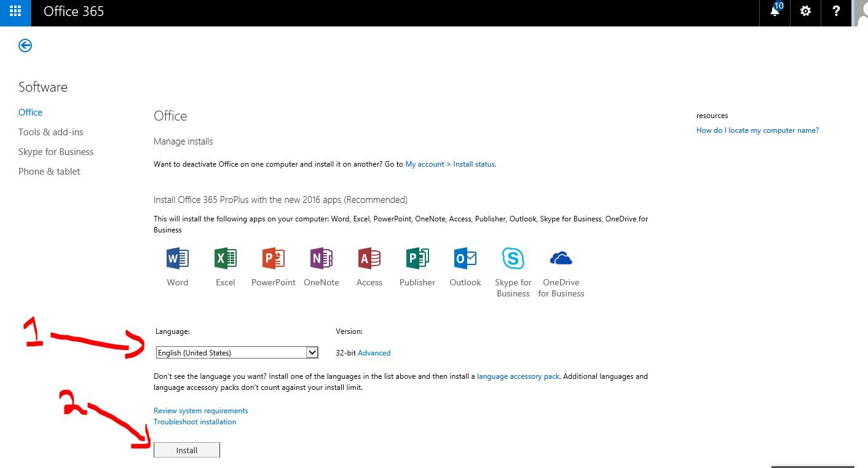The height and width of the screenshot is (468, 868).
Task: Click the OneNote app icon
Action: (x=322, y=258)
